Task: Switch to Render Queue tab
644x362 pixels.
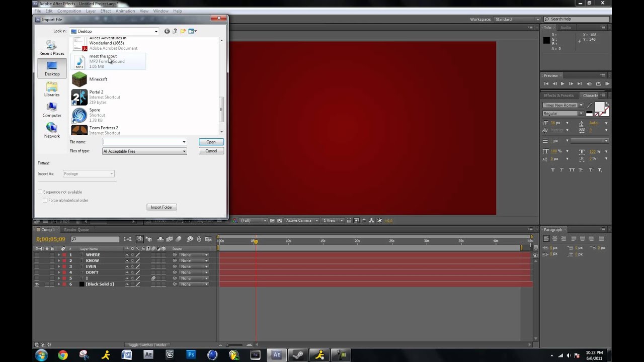Action: point(76,230)
